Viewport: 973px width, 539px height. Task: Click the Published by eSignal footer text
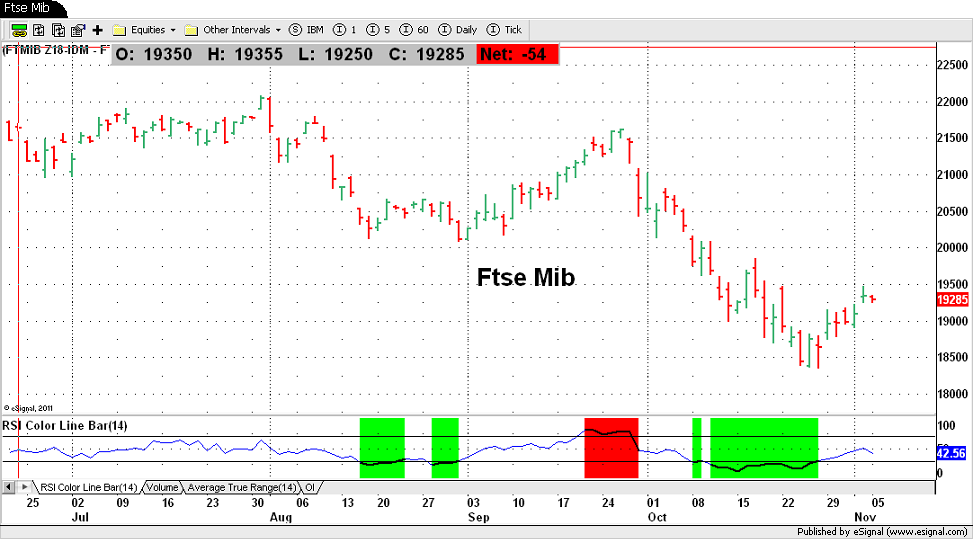(x=882, y=532)
